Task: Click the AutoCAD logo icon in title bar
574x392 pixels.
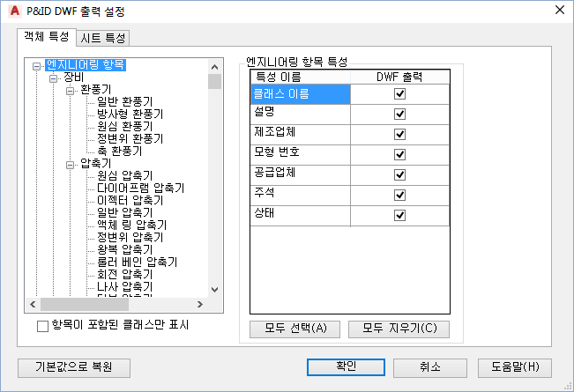Action: pos(15,11)
